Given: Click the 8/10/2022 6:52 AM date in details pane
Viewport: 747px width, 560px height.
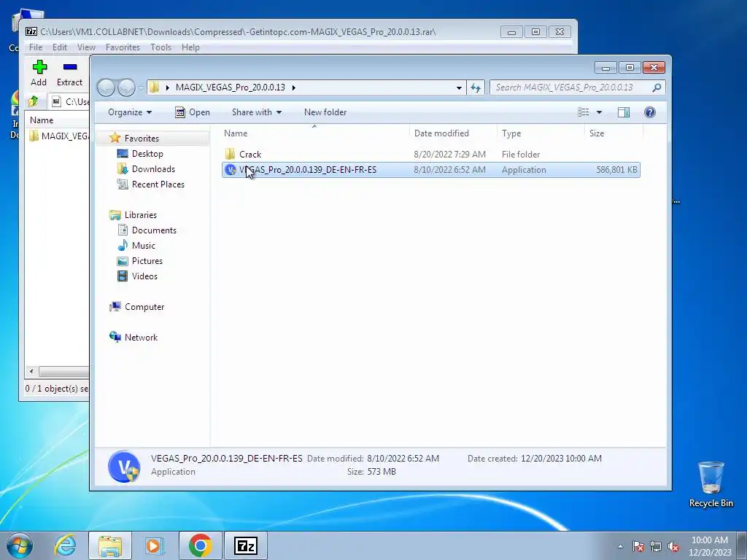Looking at the screenshot, I should [403, 459].
